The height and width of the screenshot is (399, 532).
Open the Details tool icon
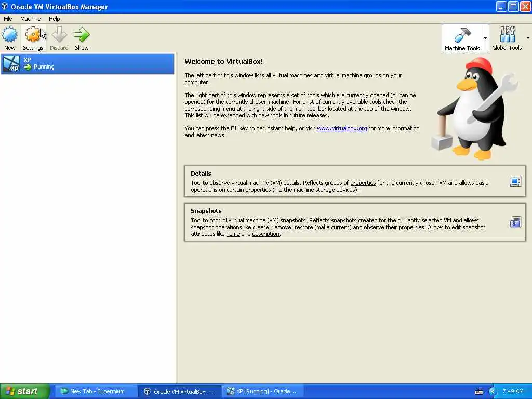pyautogui.click(x=515, y=181)
